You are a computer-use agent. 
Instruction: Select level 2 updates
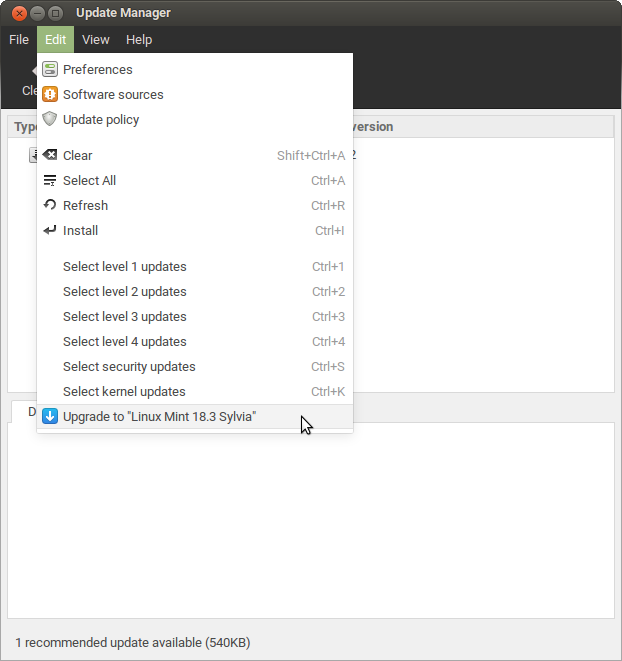[x=195, y=292]
